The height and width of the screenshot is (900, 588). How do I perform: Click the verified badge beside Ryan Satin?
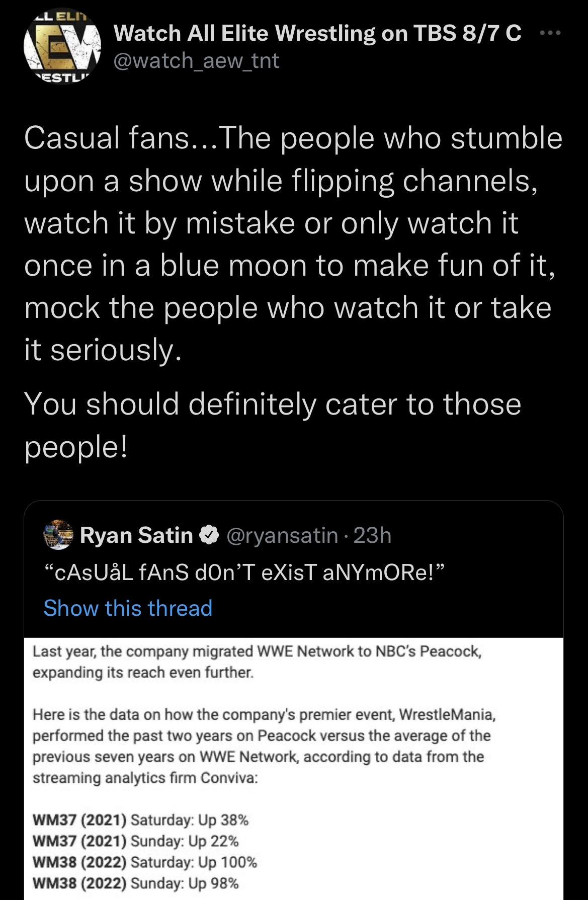(209, 535)
